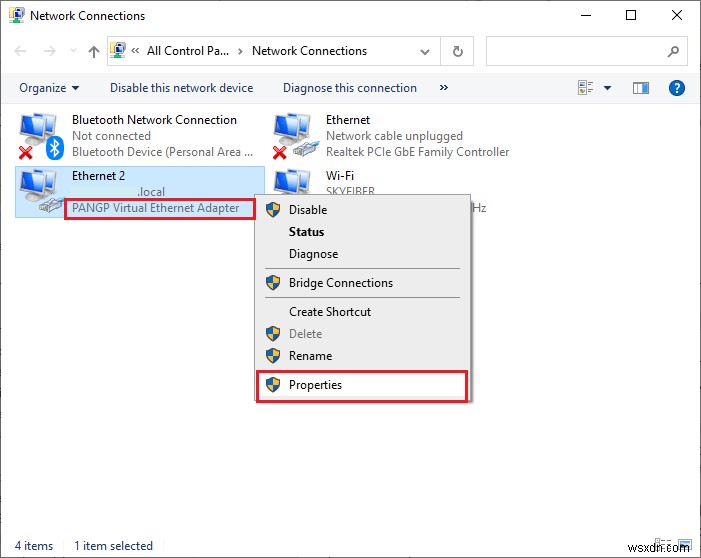Select the Wi-Fi adapter icon
The width and height of the screenshot is (701, 558).
click(x=292, y=182)
